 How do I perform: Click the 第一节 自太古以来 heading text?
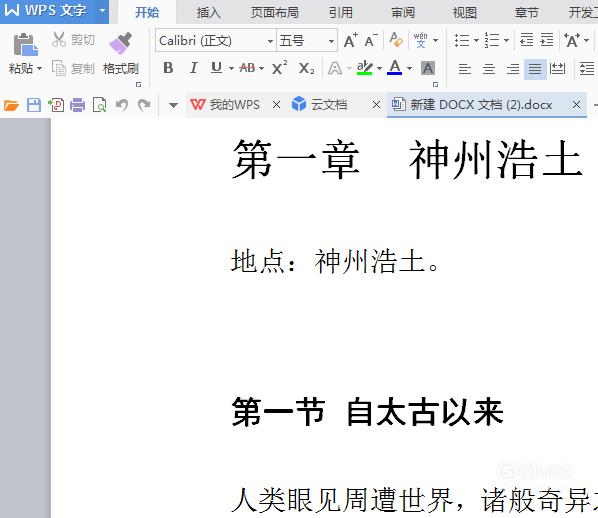click(x=368, y=412)
